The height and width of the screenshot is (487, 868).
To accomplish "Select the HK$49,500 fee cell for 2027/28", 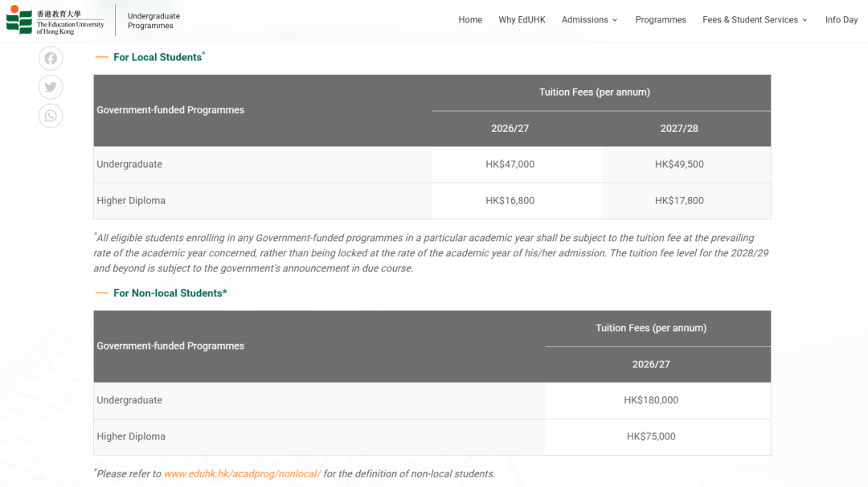I will (679, 165).
